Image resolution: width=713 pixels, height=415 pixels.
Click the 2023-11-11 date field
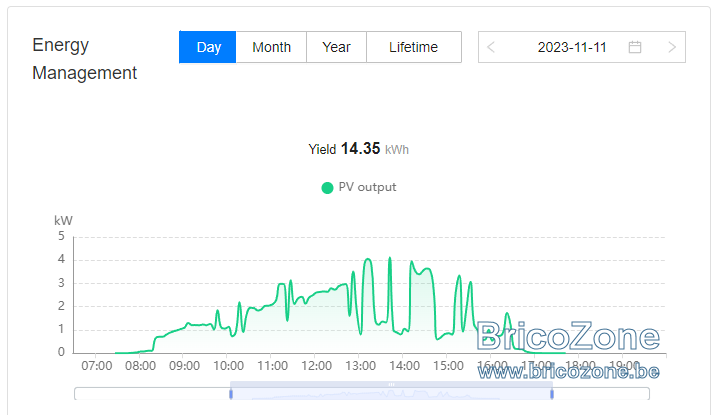pos(572,47)
